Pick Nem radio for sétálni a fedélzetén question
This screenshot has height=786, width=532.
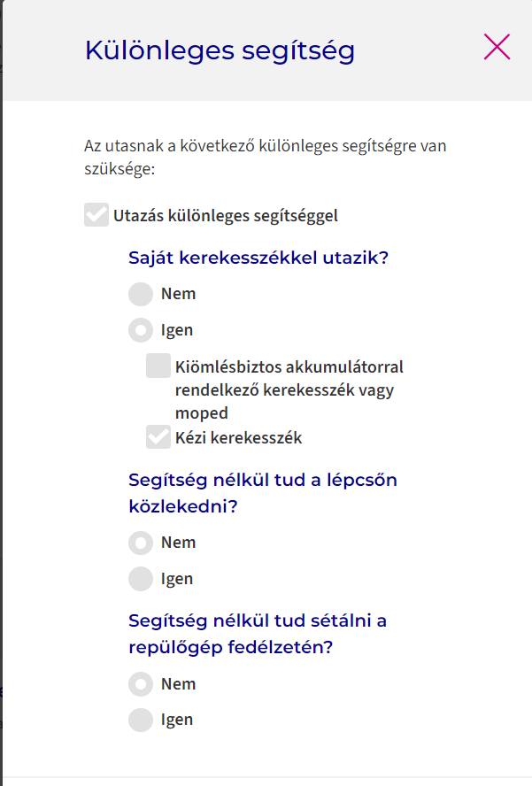[141, 684]
